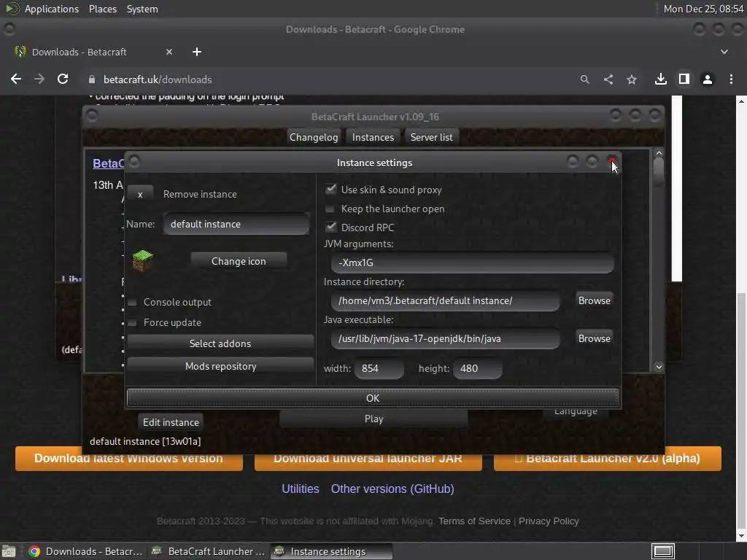Expand the Chrome tab search chevron
The height and width of the screenshot is (560, 747).
click(724, 52)
